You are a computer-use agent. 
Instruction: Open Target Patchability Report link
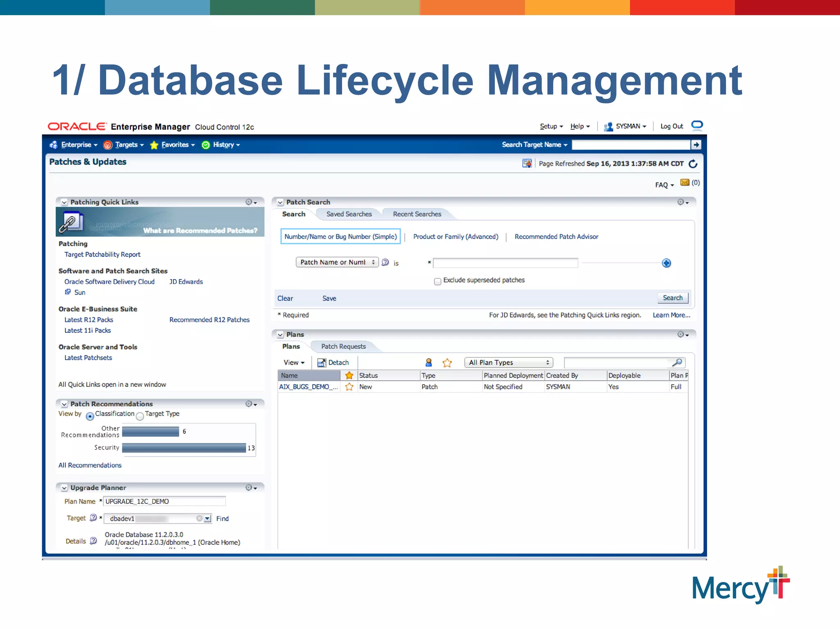102,255
